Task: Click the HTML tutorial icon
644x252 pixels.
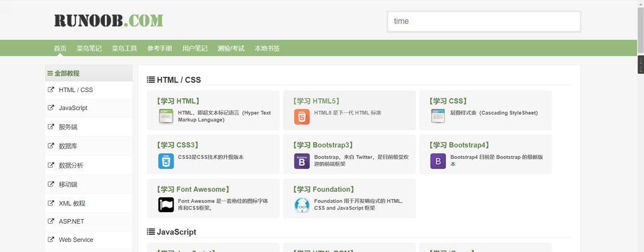Action: click(166, 117)
